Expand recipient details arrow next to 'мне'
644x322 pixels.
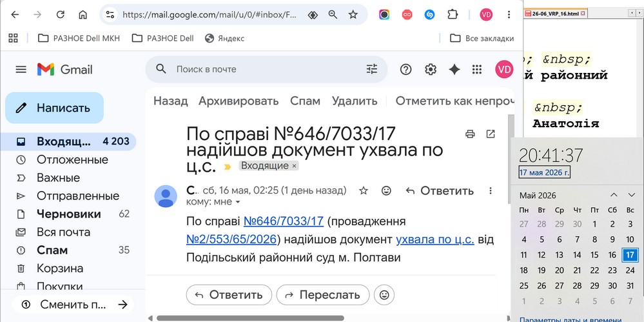[x=237, y=202]
